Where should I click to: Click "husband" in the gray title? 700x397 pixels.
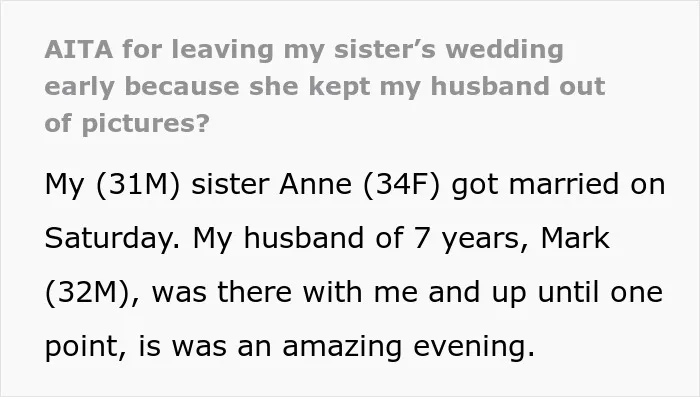490,86
